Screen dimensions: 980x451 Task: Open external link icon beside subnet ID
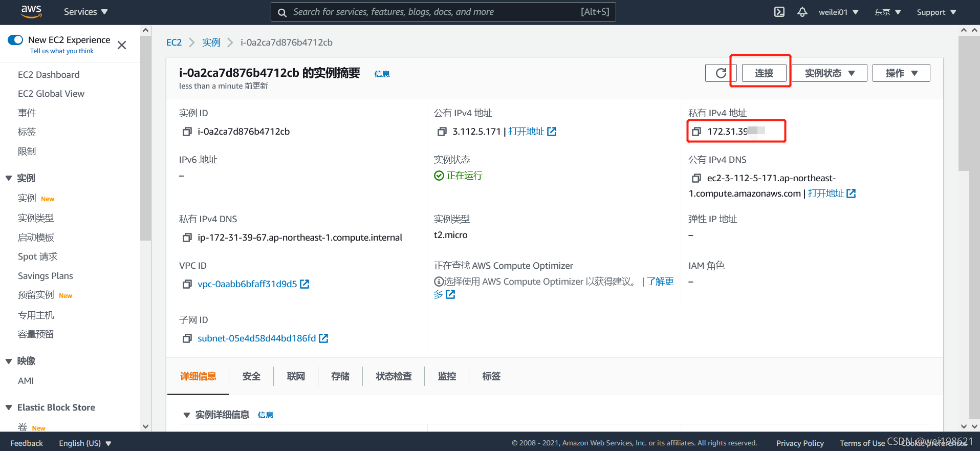323,338
